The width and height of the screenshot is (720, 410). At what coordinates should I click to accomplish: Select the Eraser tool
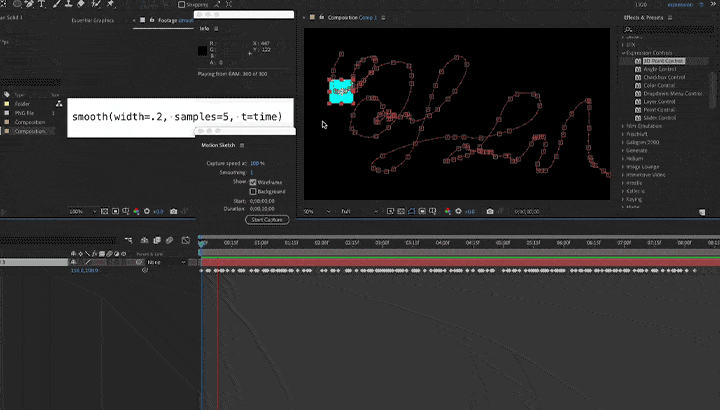point(81,4)
